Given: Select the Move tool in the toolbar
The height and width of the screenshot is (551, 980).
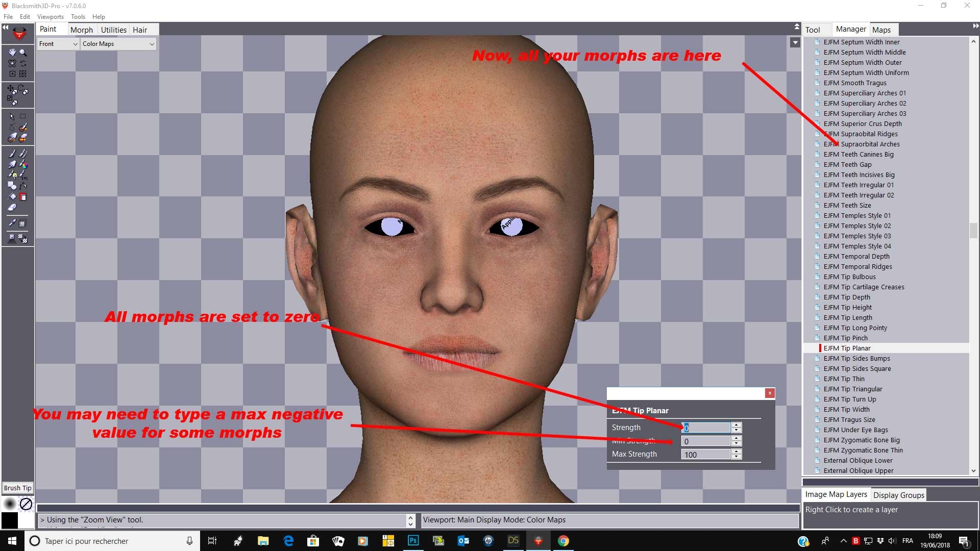Looking at the screenshot, I should point(11,88).
